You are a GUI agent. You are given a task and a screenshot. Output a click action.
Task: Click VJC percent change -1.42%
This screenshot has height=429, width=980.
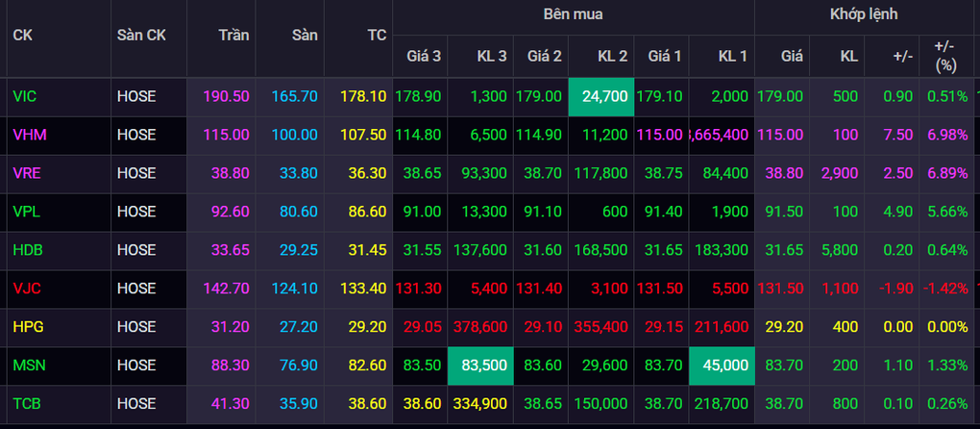[943, 289]
